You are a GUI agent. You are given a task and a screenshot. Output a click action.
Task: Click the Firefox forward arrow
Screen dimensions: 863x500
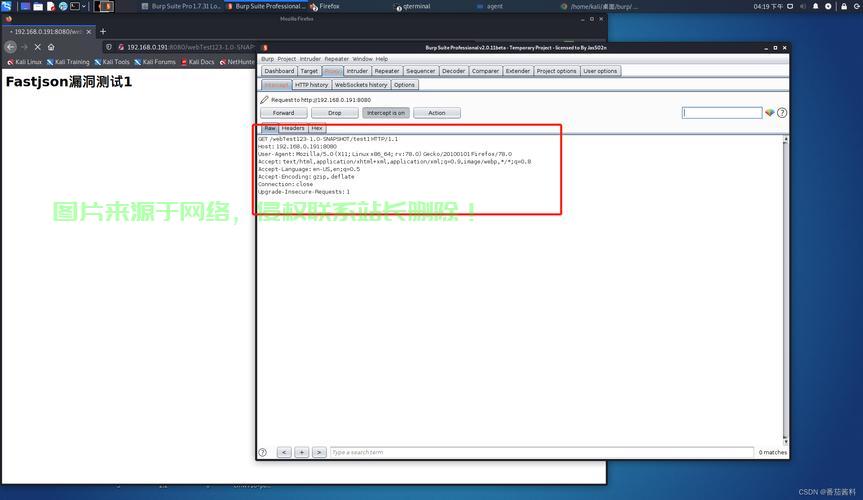pyautogui.click(x=24, y=47)
